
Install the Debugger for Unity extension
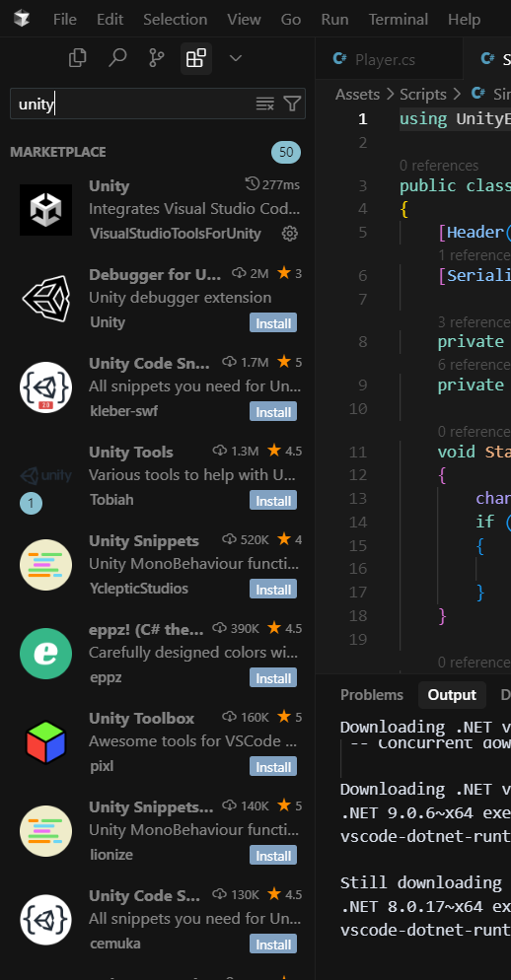tap(273, 323)
